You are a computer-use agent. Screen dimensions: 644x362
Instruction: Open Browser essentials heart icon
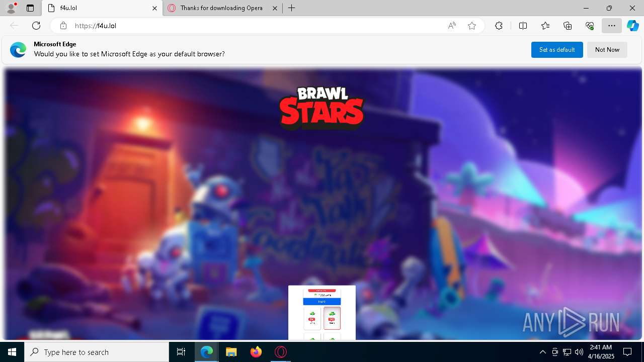pyautogui.click(x=590, y=26)
